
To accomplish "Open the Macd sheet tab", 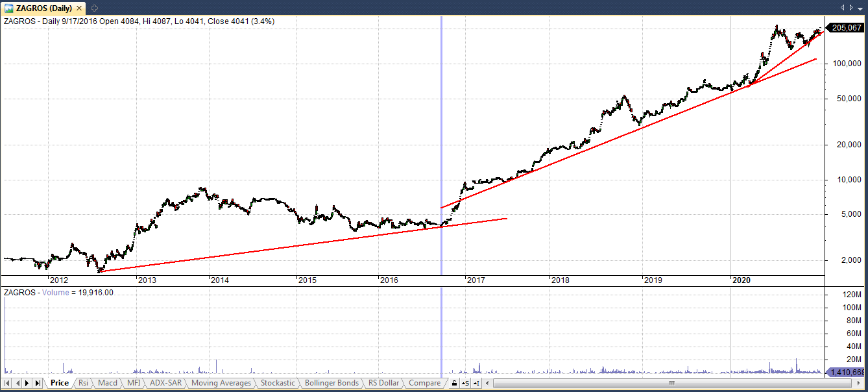I will click(108, 383).
